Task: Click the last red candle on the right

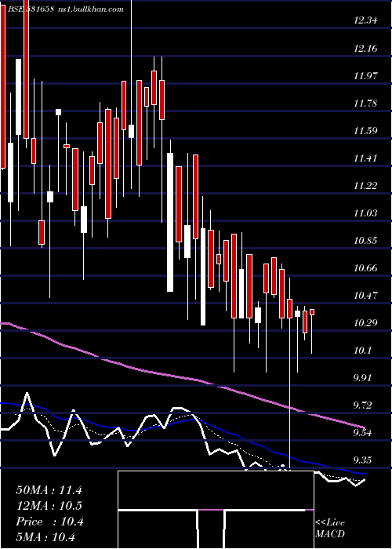Action: click(x=312, y=312)
